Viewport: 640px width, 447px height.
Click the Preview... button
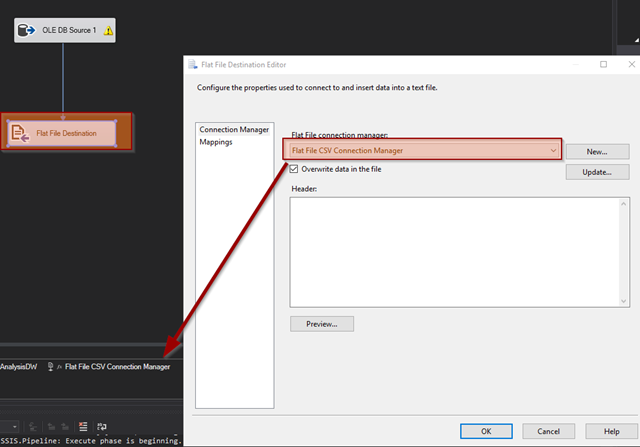click(322, 324)
